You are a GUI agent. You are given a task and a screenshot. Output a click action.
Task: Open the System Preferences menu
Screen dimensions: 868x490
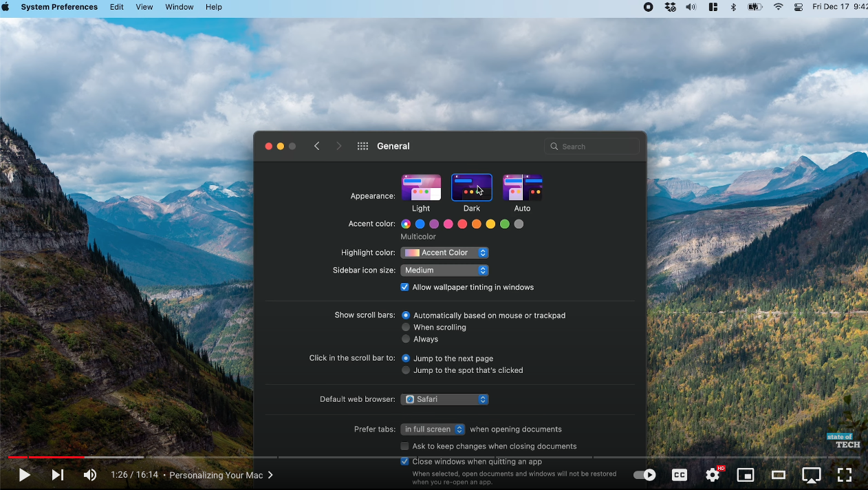pos(59,7)
